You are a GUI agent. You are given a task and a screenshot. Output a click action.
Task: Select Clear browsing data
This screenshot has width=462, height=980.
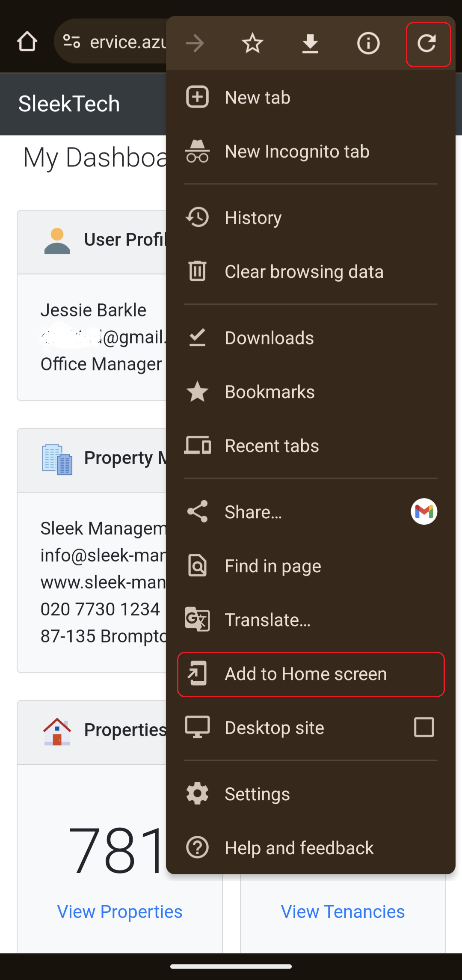[x=311, y=271]
